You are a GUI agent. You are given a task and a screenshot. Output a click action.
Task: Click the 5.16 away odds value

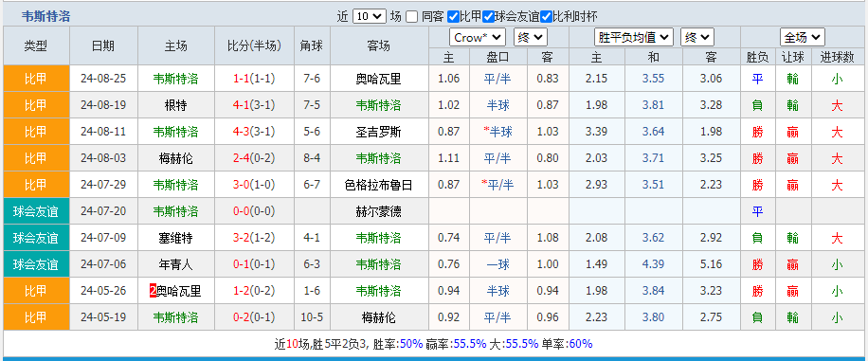(x=711, y=264)
